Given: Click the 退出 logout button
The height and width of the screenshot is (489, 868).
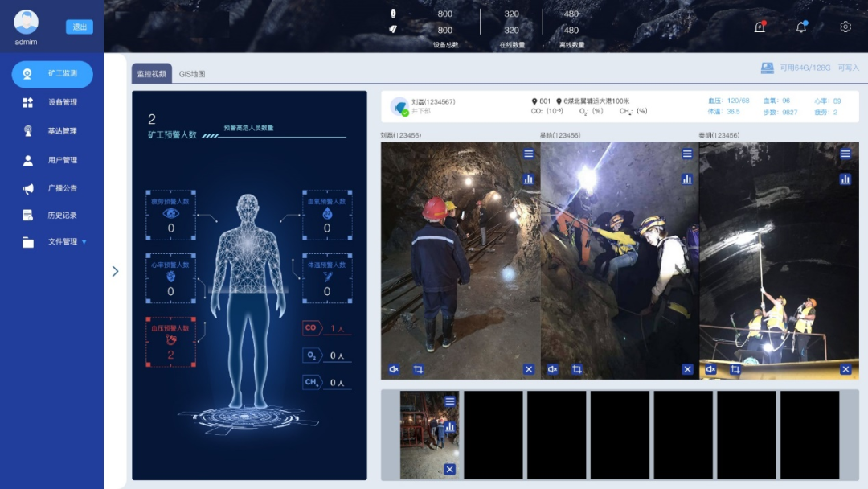Looking at the screenshot, I should click(x=80, y=27).
